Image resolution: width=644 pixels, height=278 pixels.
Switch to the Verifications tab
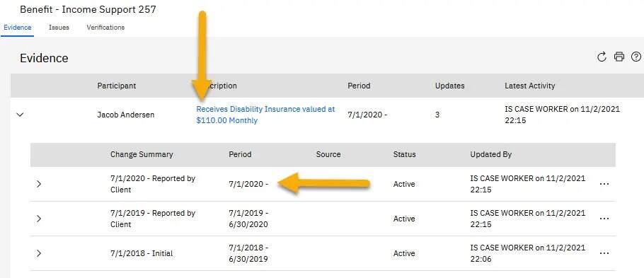105,28
